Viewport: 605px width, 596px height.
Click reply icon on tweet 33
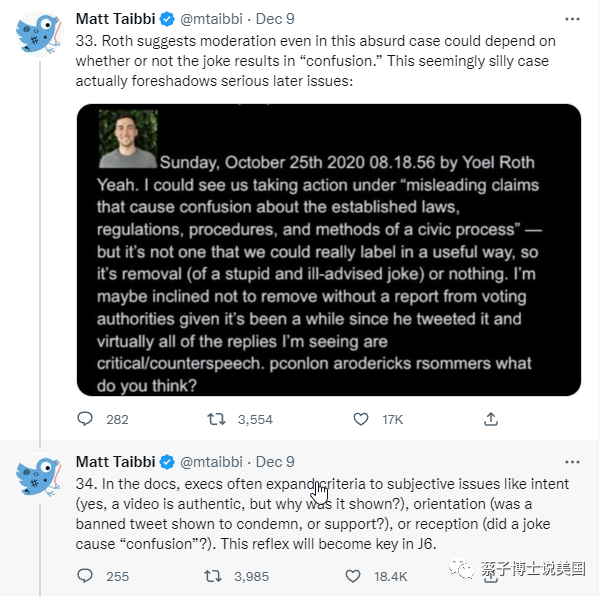pos(85,419)
